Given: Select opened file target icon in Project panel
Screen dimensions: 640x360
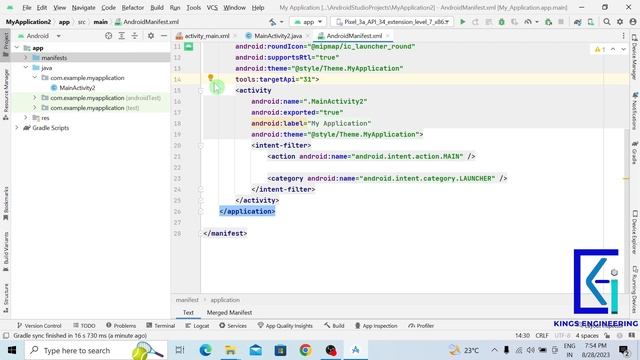Looking at the screenshot, I should [x=109, y=36].
